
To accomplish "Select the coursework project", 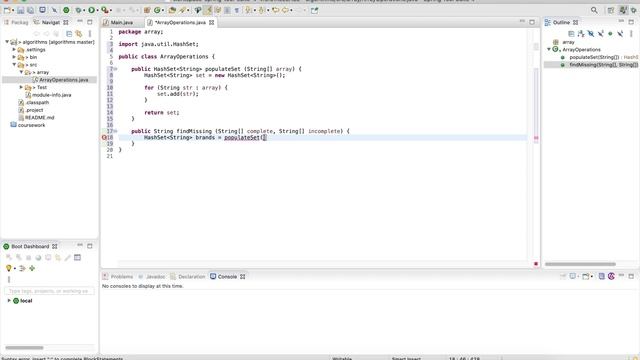I will pyautogui.click(x=31, y=125).
